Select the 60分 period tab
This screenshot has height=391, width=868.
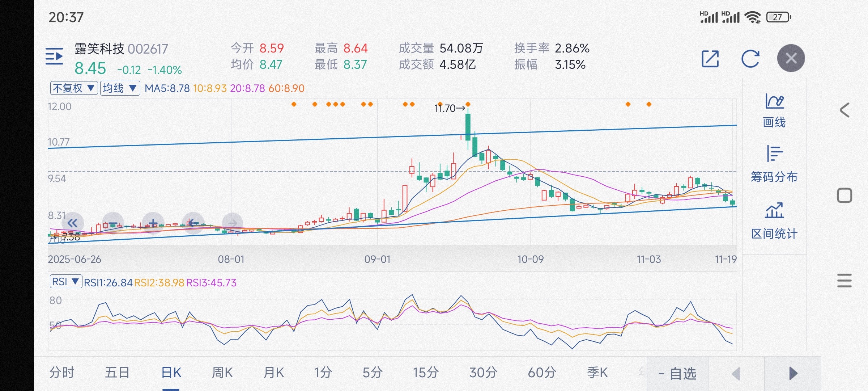click(x=542, y=373)
